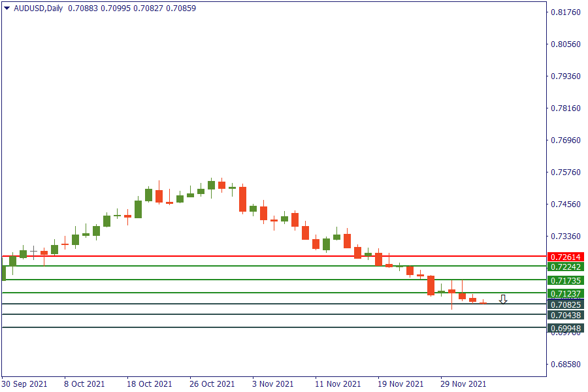Open the chart menu triangle beside AUDUSD

coord(7,8)
